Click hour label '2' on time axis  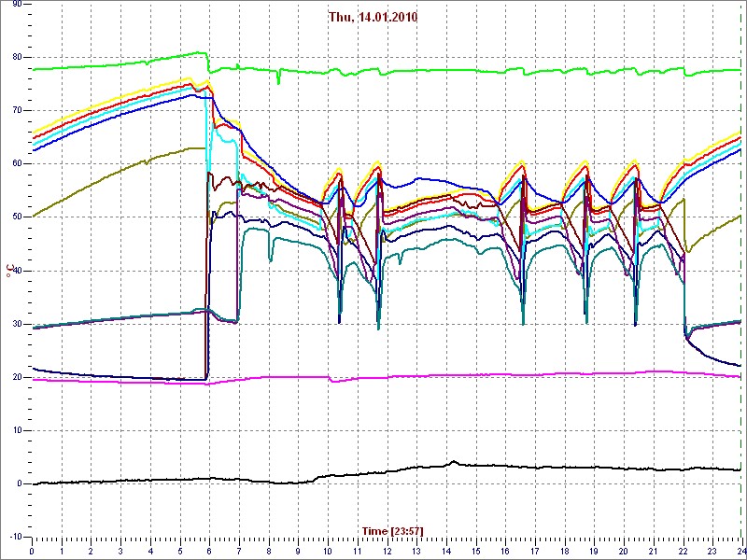coord(91,551)
